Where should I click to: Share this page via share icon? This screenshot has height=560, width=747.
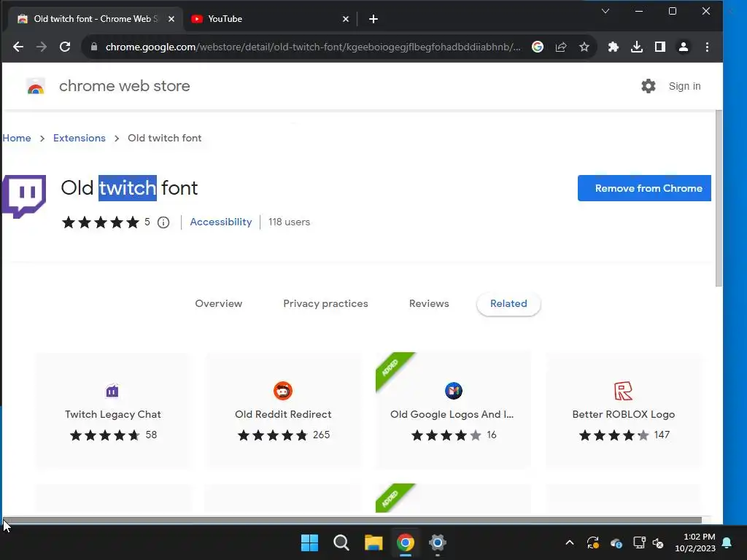(x=561, y=47)
